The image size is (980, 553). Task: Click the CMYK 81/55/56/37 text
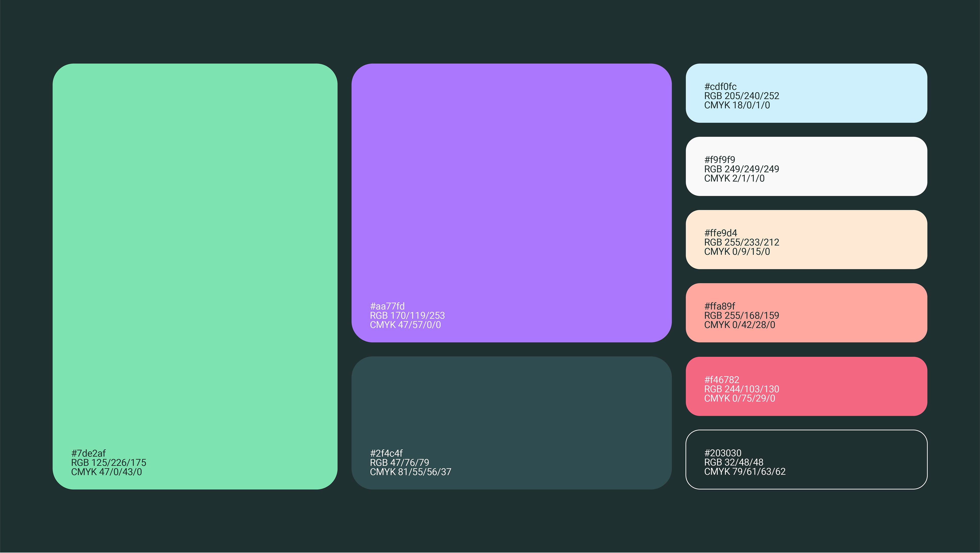(x=410, y=472)
